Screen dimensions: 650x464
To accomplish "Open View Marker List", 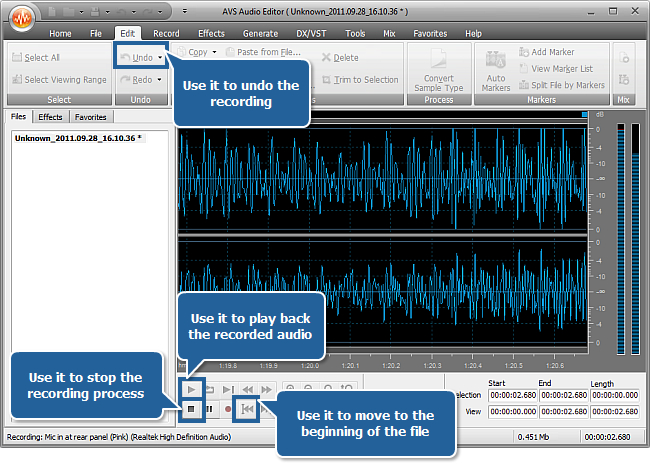I will [x=556, y=69].
